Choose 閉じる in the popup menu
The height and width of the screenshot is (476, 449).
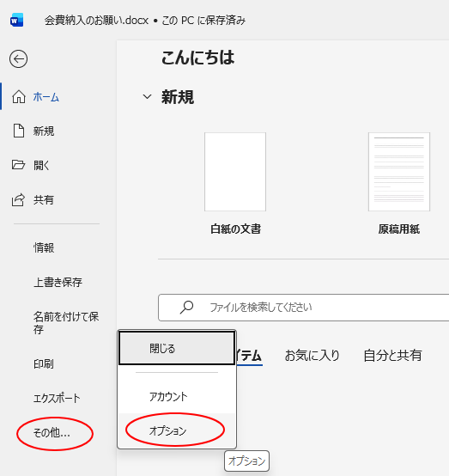coord(177,348)
